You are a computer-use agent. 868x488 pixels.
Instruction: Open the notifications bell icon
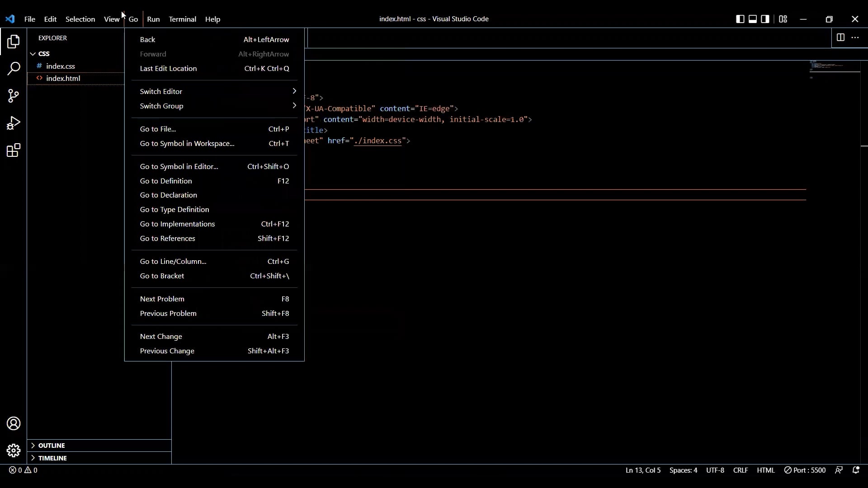(x=856, y=470)
